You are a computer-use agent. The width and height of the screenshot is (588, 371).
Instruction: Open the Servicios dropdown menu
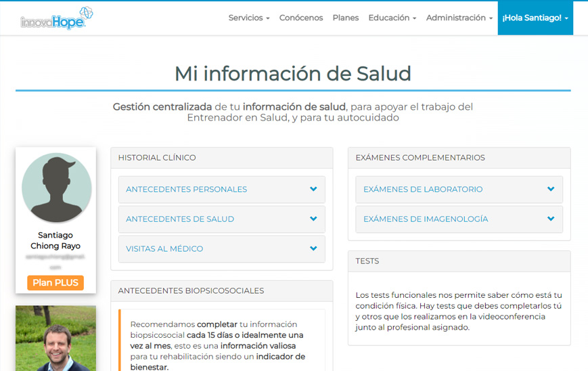tap(248, 18)
